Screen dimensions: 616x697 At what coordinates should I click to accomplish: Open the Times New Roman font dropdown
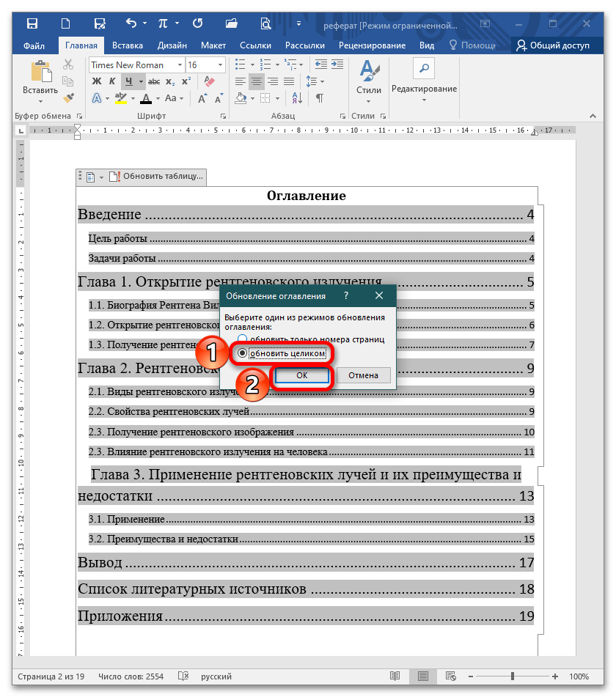tap(136, 64)
